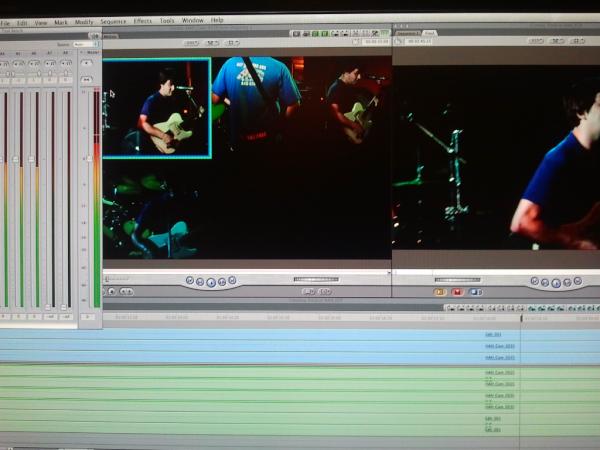Image resolution: width=600 pixels, height=450 pixels.
Task: Click the Viewer Add Marker button
Action: 112,292
